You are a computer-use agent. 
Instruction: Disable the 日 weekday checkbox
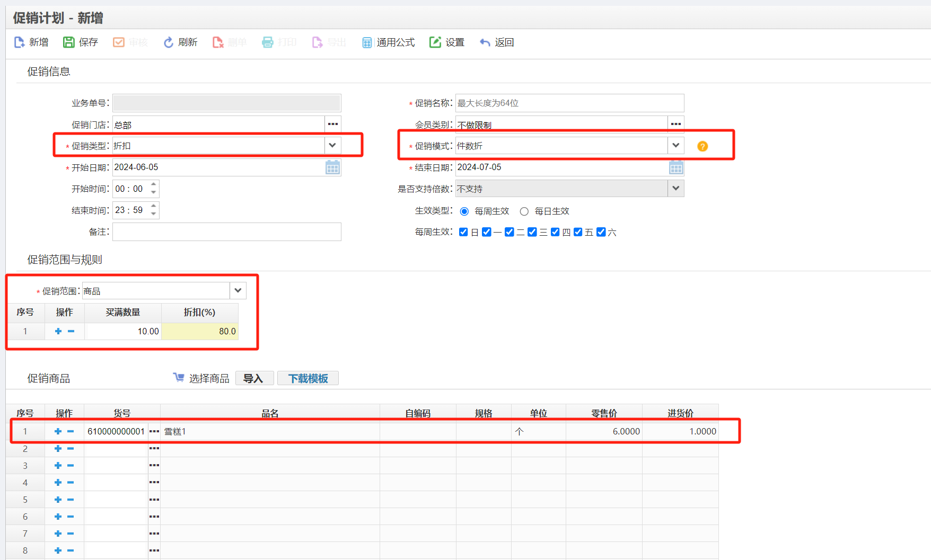(x=463, y=232)
